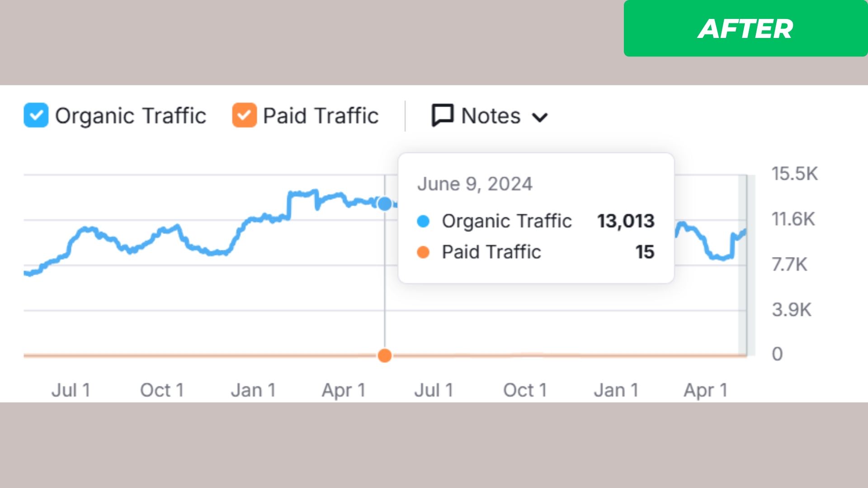
Task: Select the 13,013 organic traffic value
Action: point(625,221)
